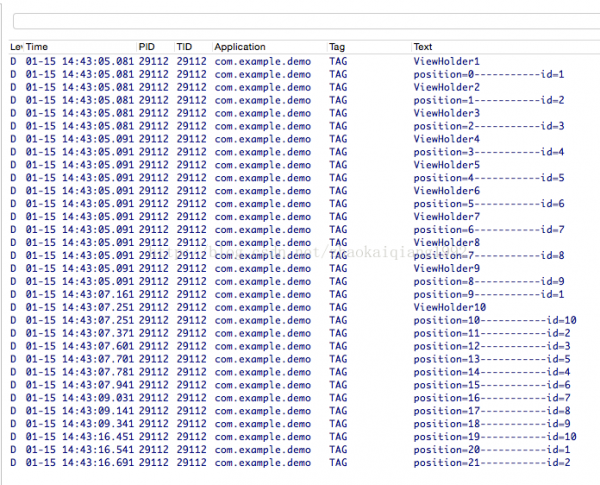The image size is (600, 485).
Task: Select log row position=1 id=2
Action: [304, 100]
